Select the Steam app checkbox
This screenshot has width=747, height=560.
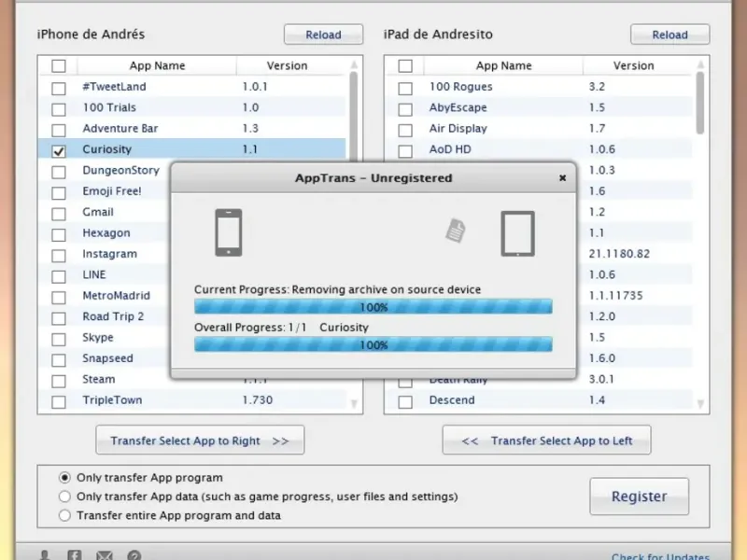coord(59,381)
